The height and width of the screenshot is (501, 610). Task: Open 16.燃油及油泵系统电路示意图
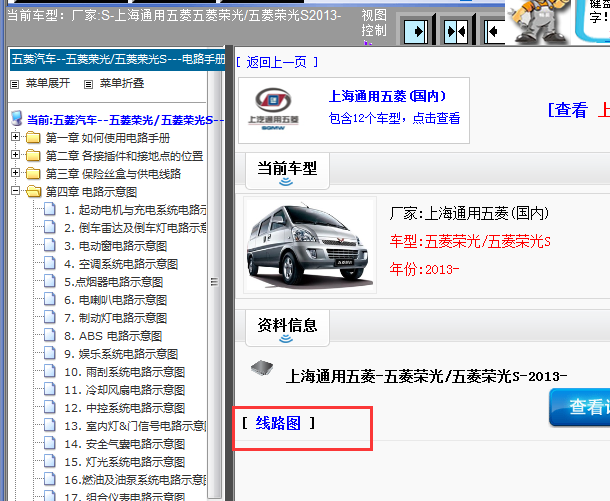pos(135,480)
